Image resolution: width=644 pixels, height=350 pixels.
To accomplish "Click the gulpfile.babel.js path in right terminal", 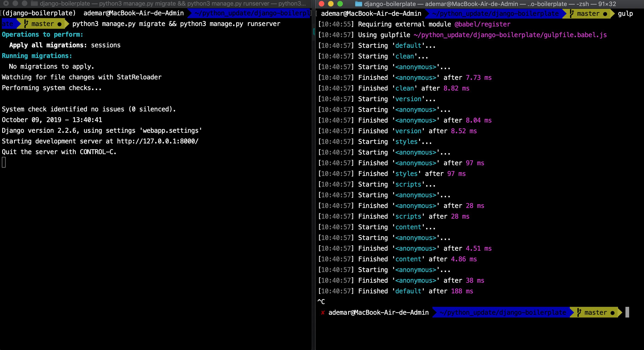I will click(510, 35).
